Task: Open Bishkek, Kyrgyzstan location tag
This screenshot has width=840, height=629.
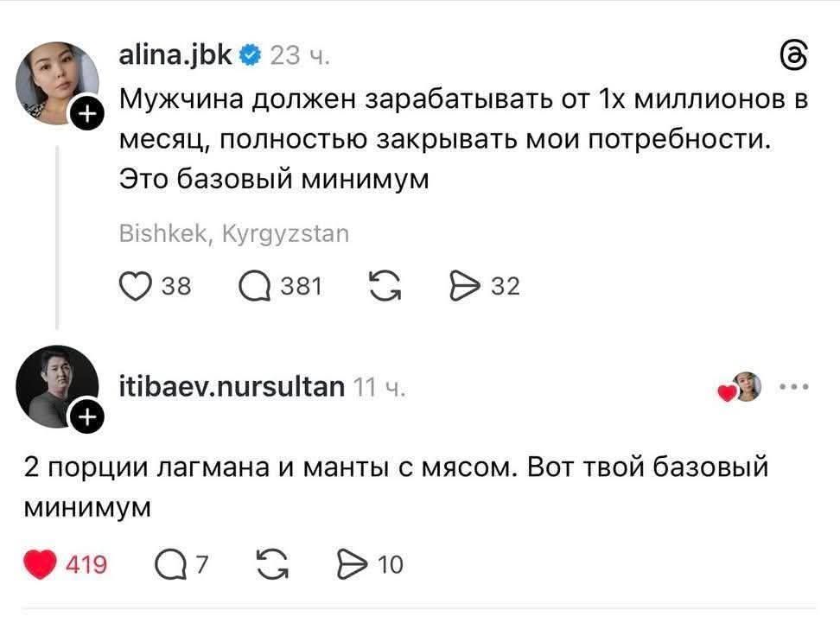Action: coord(233,232)
